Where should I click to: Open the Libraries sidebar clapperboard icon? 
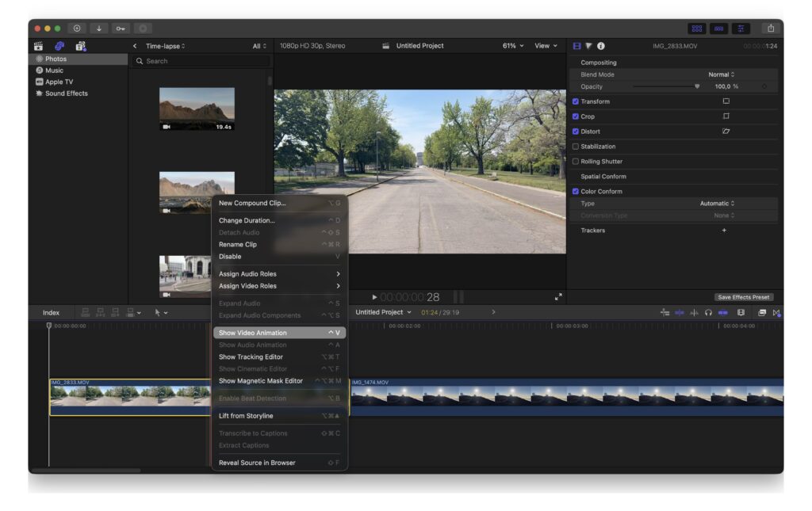tap(38, 46)
